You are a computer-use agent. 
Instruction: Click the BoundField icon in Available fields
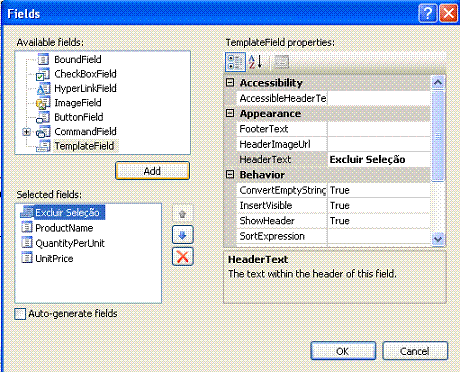(43, 59)
